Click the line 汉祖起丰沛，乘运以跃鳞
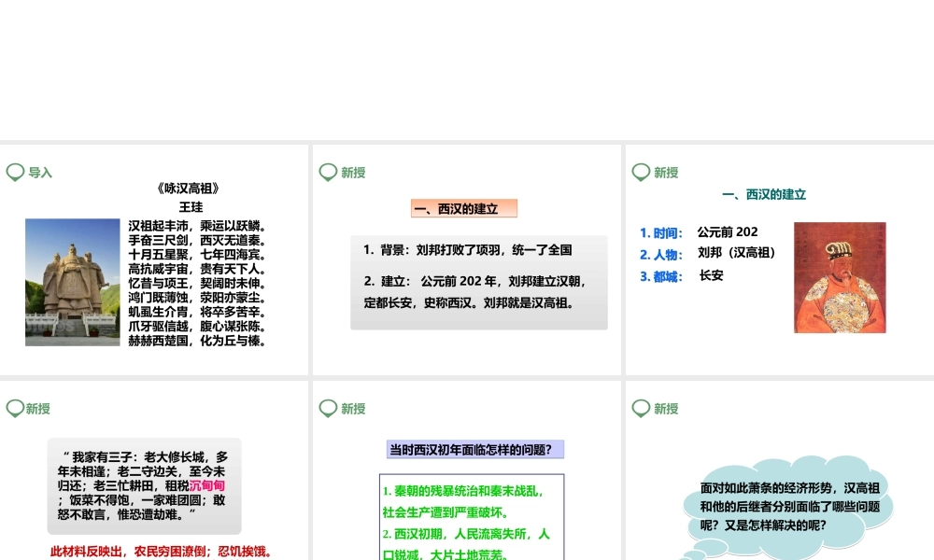Screen dimensions: 934x560 (200, 226)
